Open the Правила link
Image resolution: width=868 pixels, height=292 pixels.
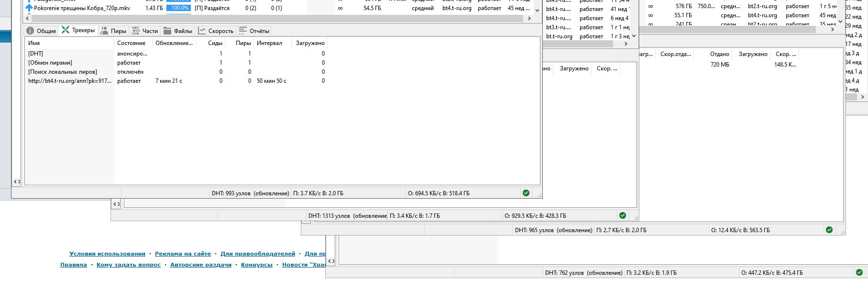click(74, 265)
